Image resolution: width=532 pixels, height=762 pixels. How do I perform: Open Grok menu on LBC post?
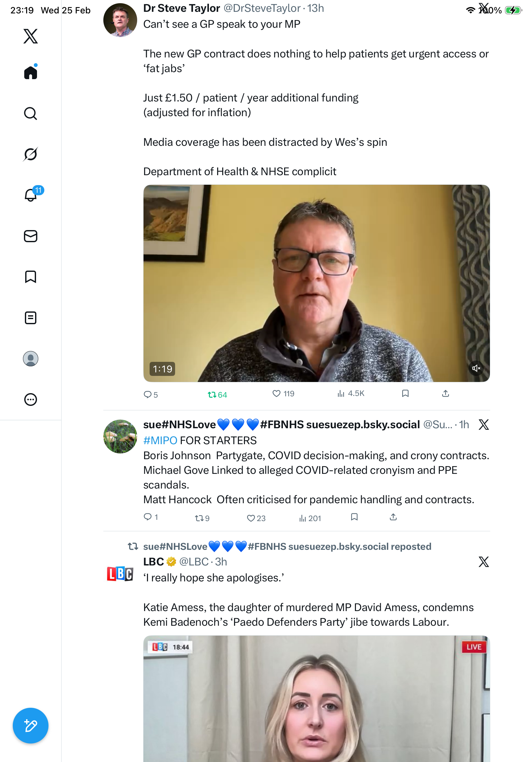tap(484, 562)
